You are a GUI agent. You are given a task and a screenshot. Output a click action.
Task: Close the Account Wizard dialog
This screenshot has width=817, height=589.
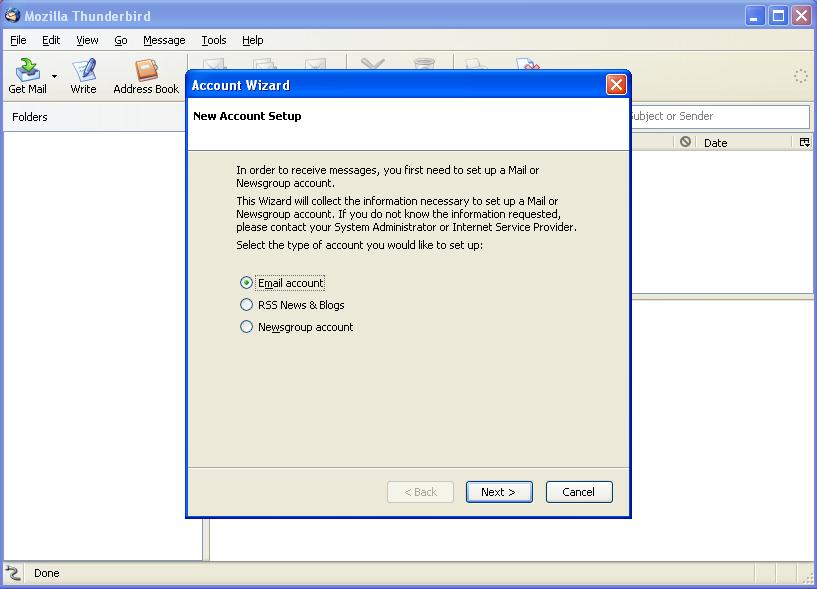point(616,84)
